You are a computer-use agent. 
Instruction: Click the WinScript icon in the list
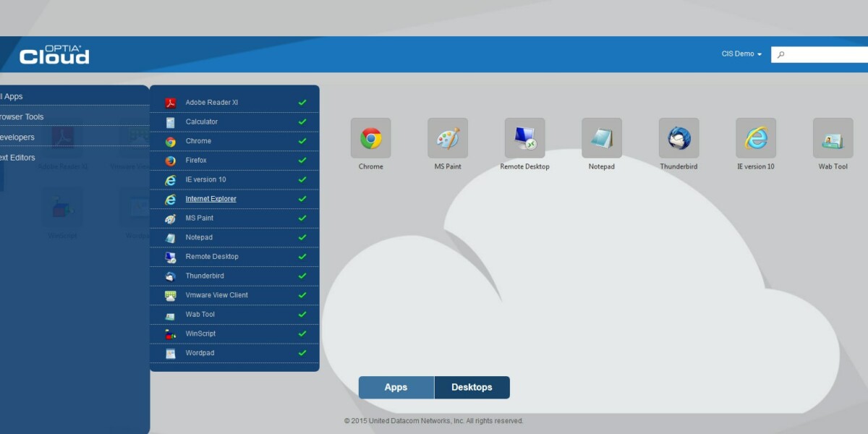point(171,334)
